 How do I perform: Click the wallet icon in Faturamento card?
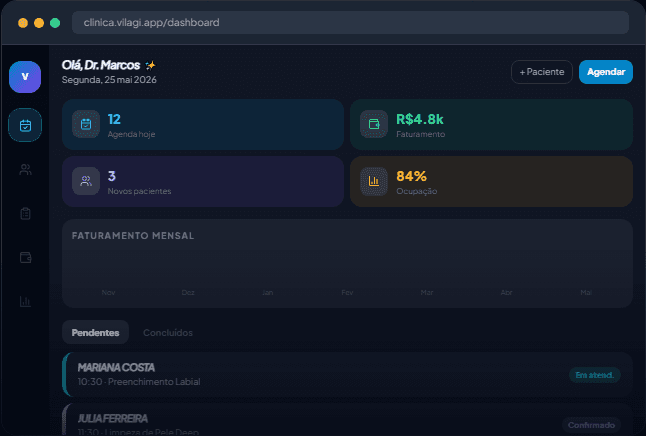click(374, 124)
